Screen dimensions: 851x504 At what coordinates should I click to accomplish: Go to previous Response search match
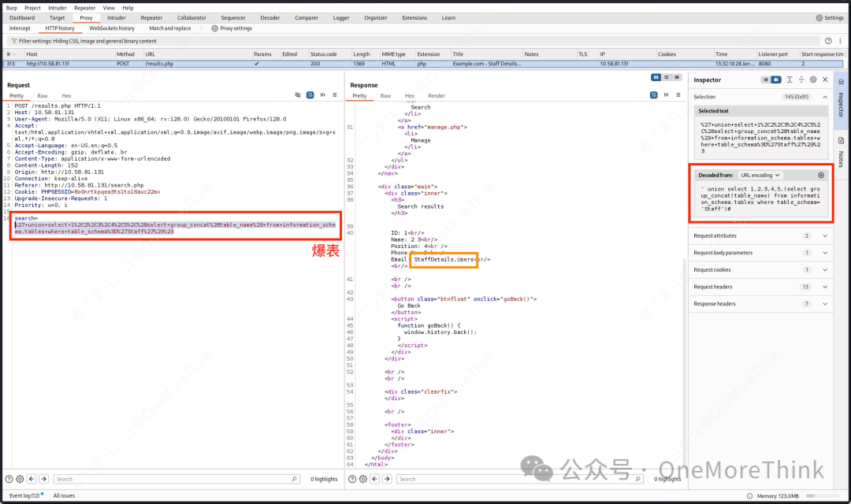[374, 479]
